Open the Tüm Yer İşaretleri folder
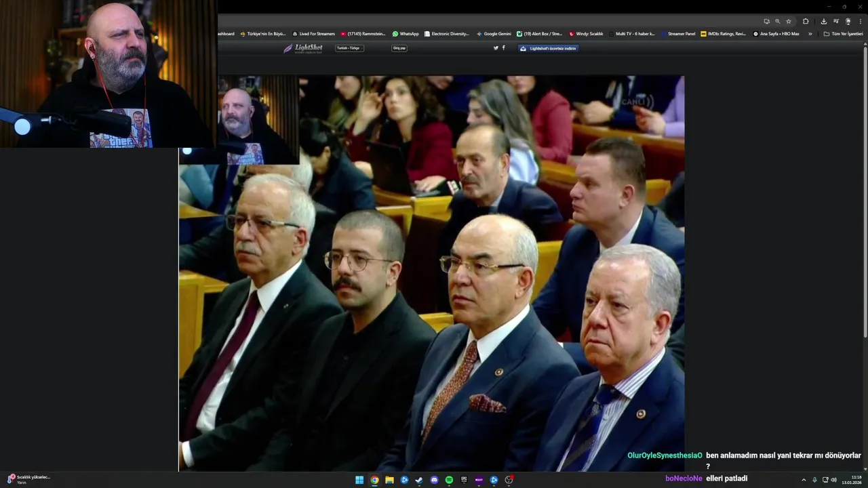This screenshot has height=488, width=868. tap(844, 33)
